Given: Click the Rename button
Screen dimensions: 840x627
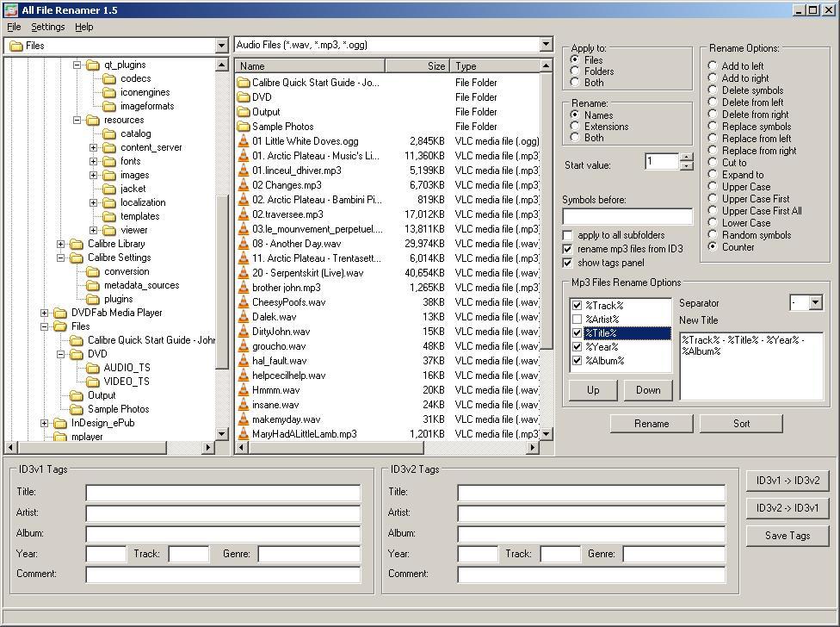Looking at the screenshot, I should point(652,424).
